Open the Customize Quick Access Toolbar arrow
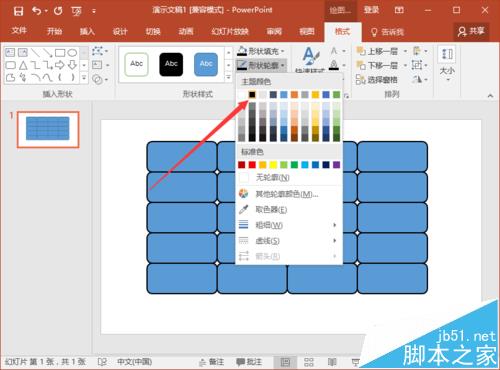This screenshot has width=500, height=370. (x=94, y=11)
